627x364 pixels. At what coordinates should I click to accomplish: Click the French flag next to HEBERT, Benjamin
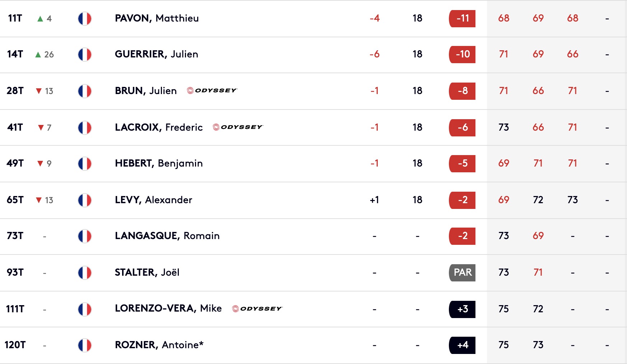tap(85, 164)
